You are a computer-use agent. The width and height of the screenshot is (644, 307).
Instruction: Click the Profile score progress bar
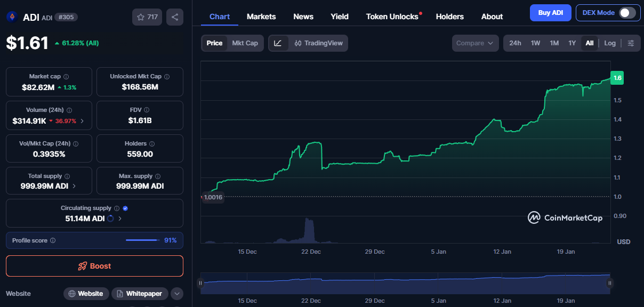(142, 240)
